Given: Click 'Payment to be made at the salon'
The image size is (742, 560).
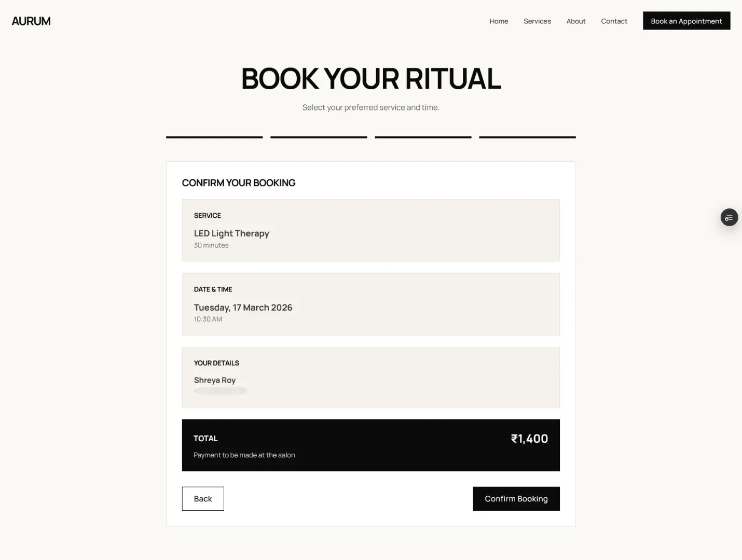Looking at the screenshot, I should click(244, 455).
